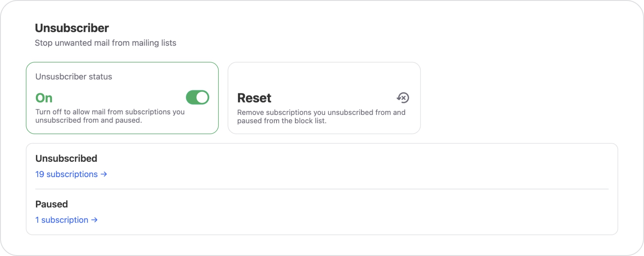This screenshot has width=644, height=256.
Task: Open the 1 subscription paused link
Action: tap(62, 220)
